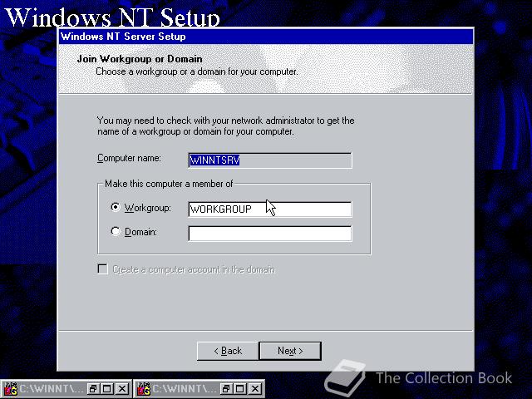The image size is (532, 399).
Task: Click the Join Workgroup or Domain heading
Action: click(140, 59)
